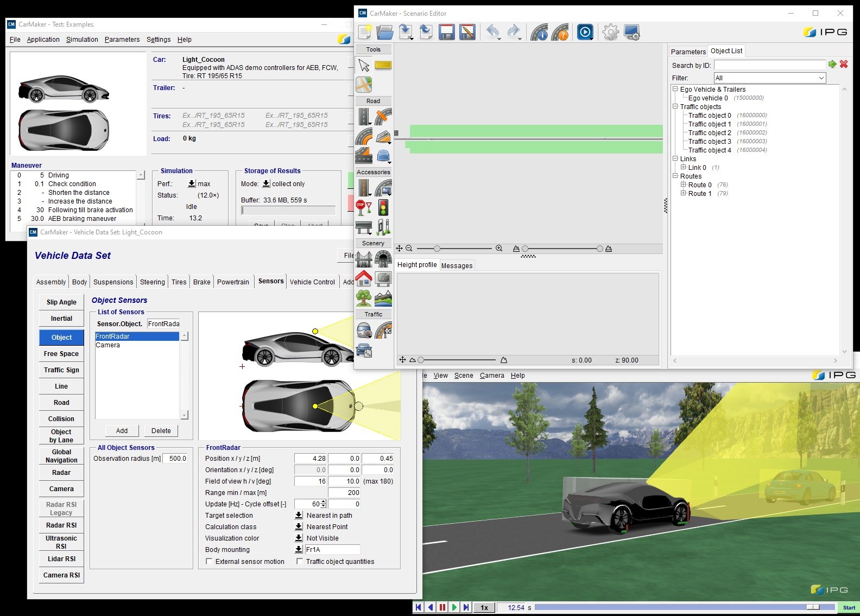Switch to the Messages tab
The image size is (860, 616).
(x=457, y=266)
